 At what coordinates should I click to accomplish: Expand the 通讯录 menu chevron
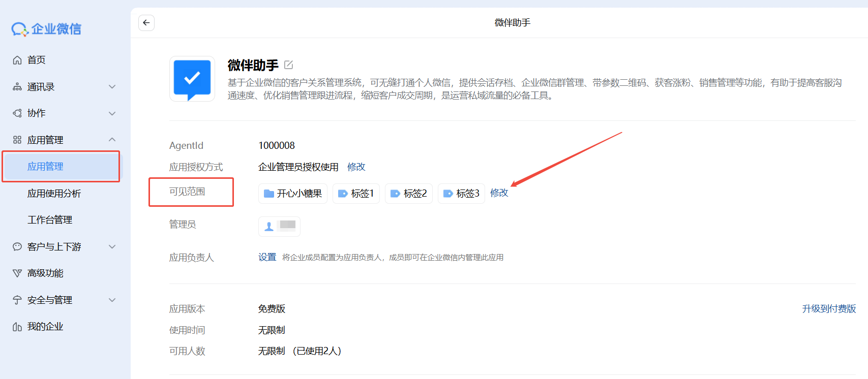112,87
